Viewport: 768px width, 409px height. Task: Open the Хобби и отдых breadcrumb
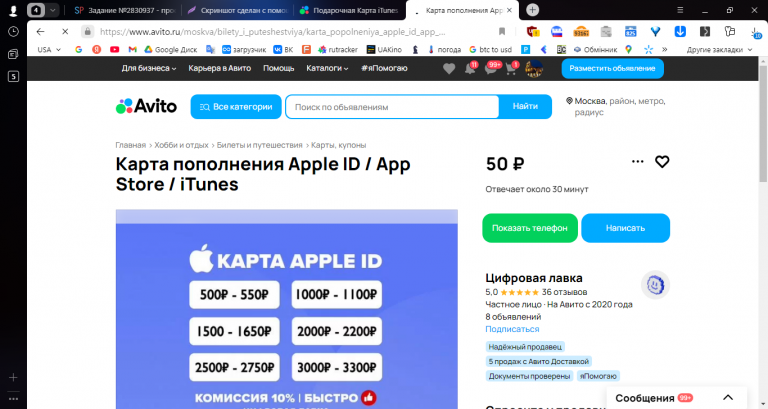pos(181,145)
